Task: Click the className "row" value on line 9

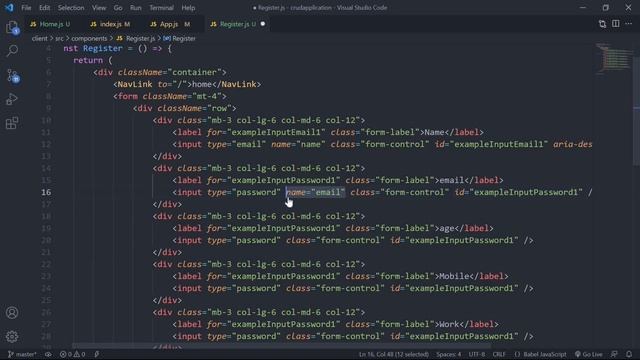Action: 219,109
